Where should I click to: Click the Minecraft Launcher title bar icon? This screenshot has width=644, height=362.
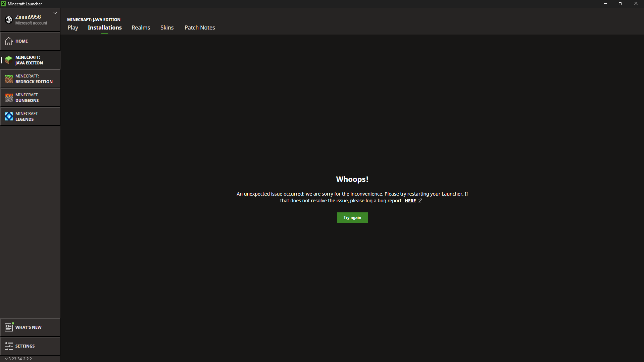(x=3, y=4)
